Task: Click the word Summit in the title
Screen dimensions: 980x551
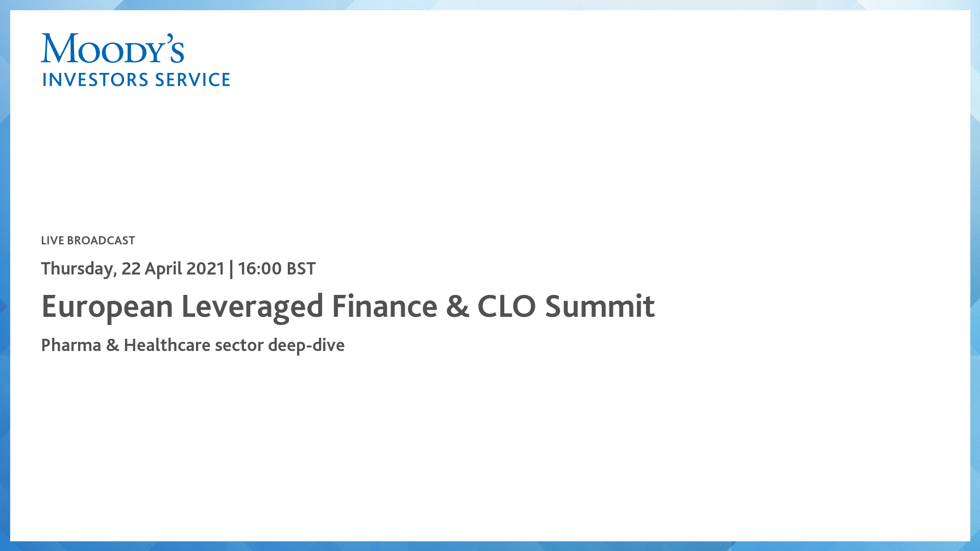Action: tap(600, 307)
